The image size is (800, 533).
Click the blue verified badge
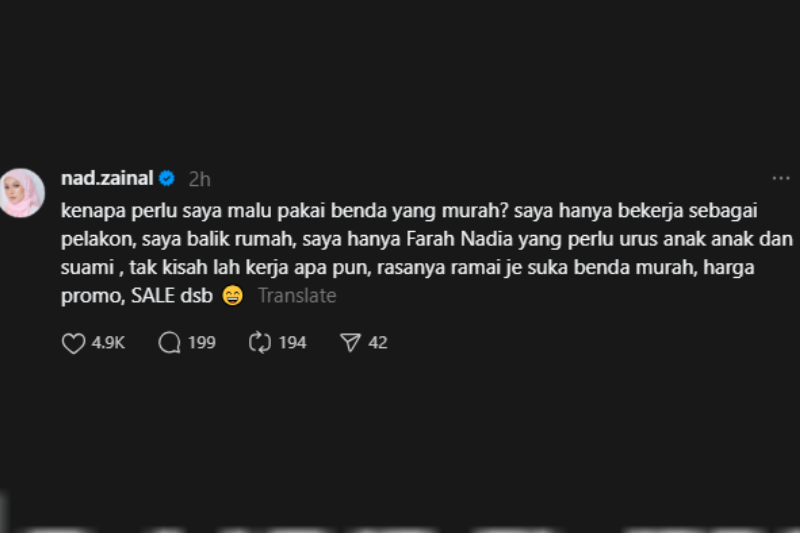click(167, 179)
